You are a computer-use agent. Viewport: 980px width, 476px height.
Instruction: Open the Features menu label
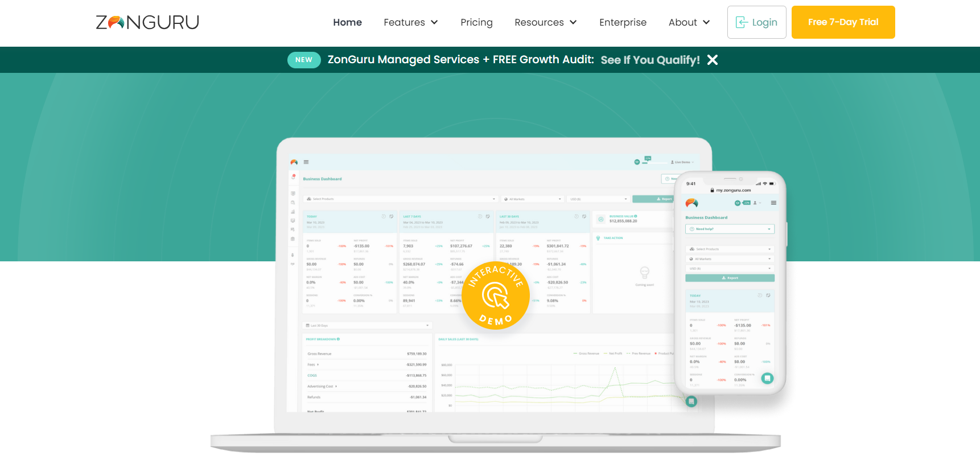point(404,22)
